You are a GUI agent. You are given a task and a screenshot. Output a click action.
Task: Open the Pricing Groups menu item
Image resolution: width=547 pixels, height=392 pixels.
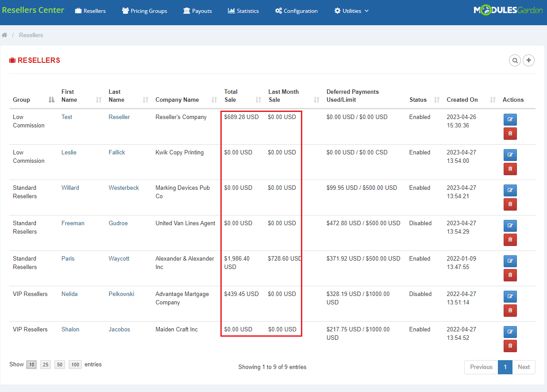click(145, 11)
